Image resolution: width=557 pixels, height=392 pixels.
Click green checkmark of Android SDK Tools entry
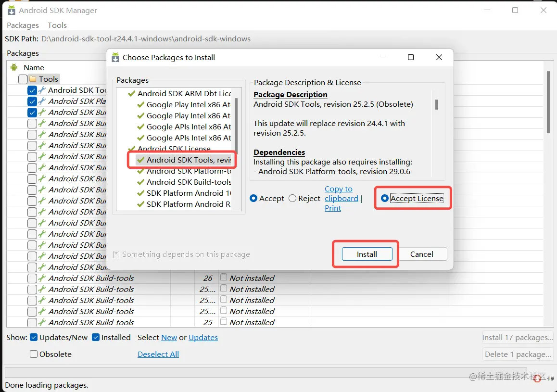click(x=140, y=160)
